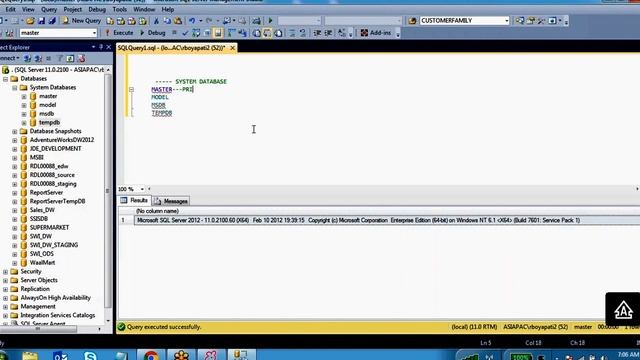Viewport: 640px width, 360px height.
Task: Click the Save All icon
Action: [x=52, y=21]
